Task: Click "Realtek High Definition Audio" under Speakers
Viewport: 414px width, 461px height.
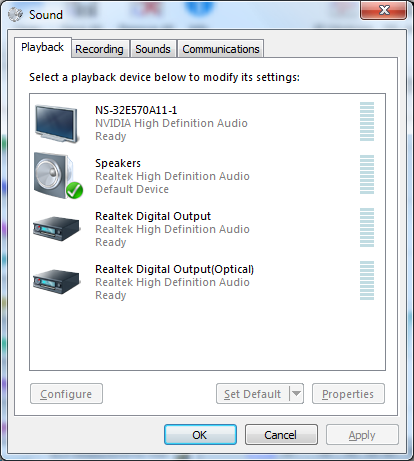Action: click(172, 176)
